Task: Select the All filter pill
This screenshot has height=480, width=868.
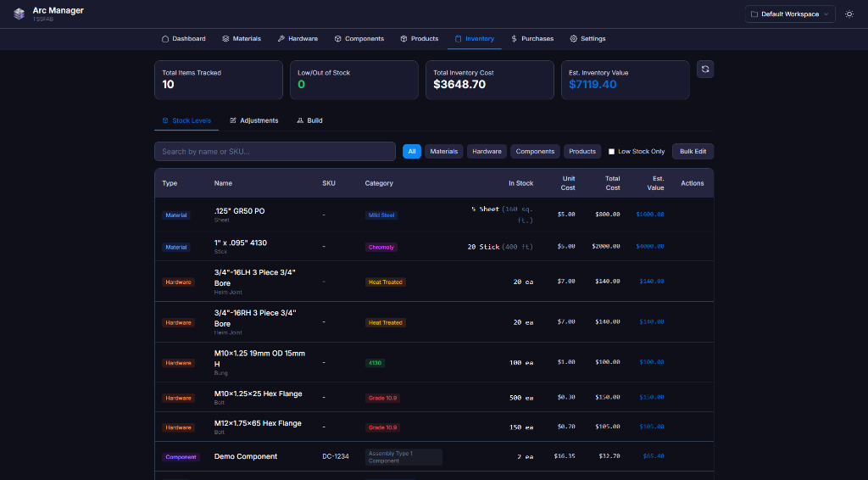Action: click(x=412, y=152)
